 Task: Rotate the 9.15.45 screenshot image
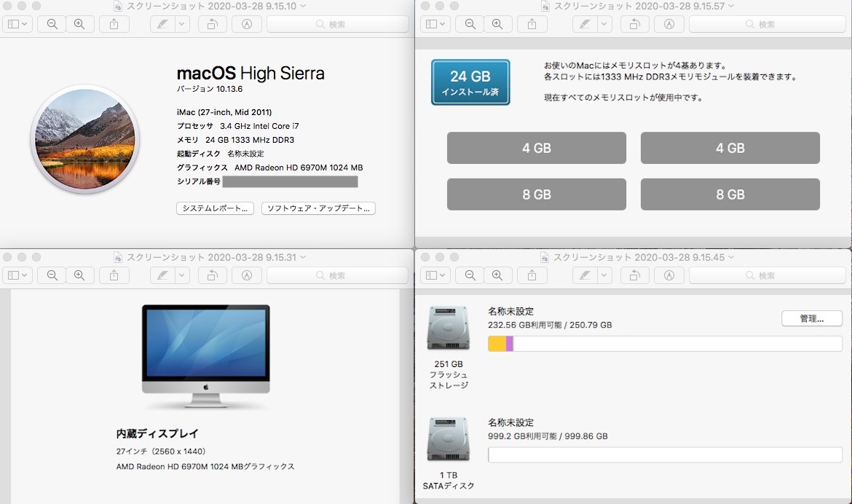635,275
